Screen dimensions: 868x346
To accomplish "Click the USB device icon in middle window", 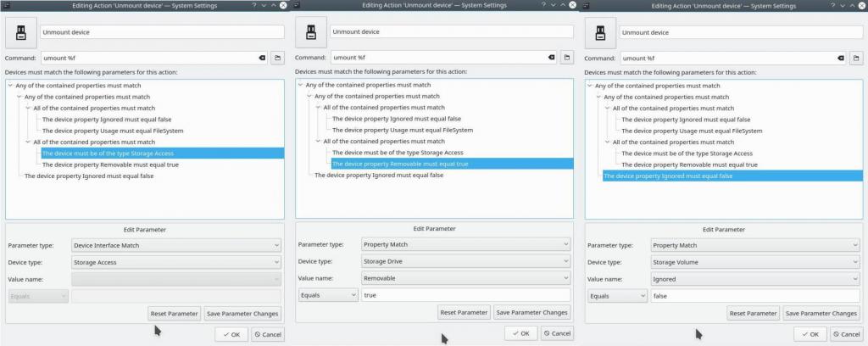I will click(310, 32).
